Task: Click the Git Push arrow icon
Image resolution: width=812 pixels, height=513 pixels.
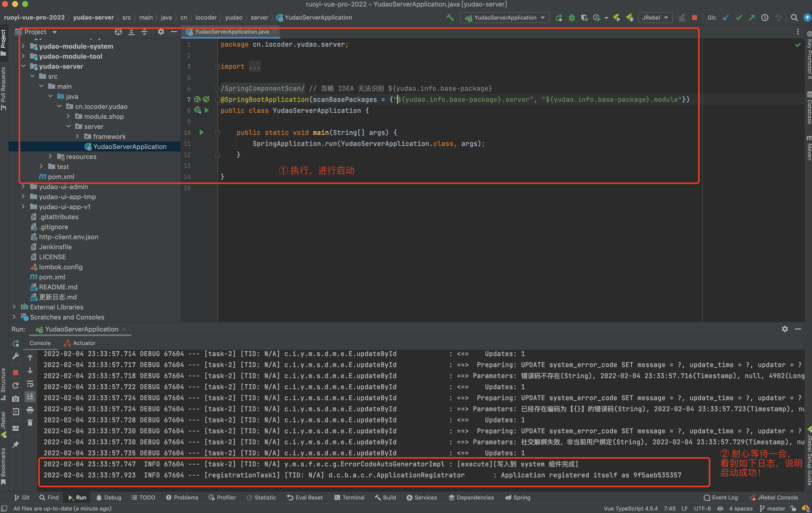Action: tap(752, 18)
